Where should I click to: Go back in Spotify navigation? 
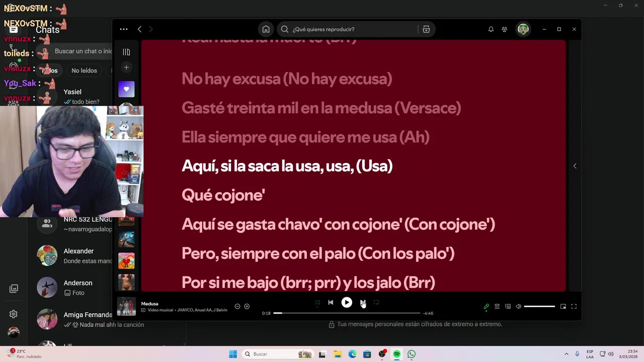coord(139,29)
